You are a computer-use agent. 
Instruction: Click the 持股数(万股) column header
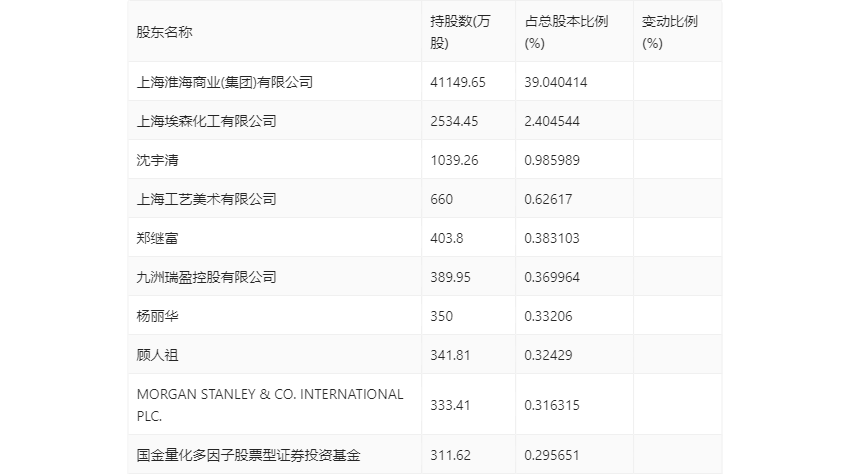coord(460,32)
